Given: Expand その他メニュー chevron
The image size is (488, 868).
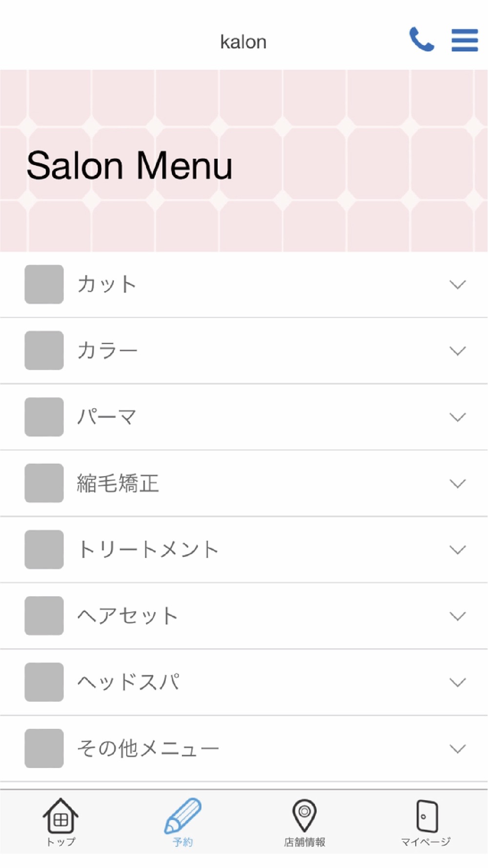Looking at the screenshot, I should point(457,749).
